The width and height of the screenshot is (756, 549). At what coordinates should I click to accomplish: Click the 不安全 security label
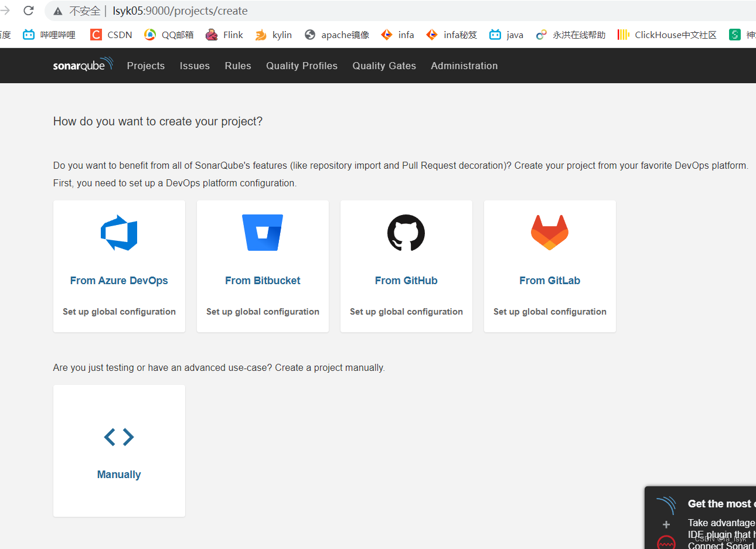[85, 11]
